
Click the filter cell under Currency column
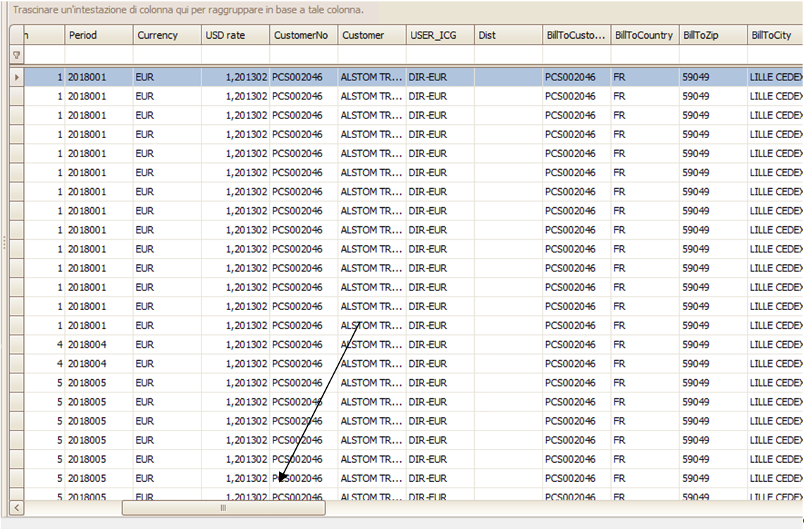[166, 54]
